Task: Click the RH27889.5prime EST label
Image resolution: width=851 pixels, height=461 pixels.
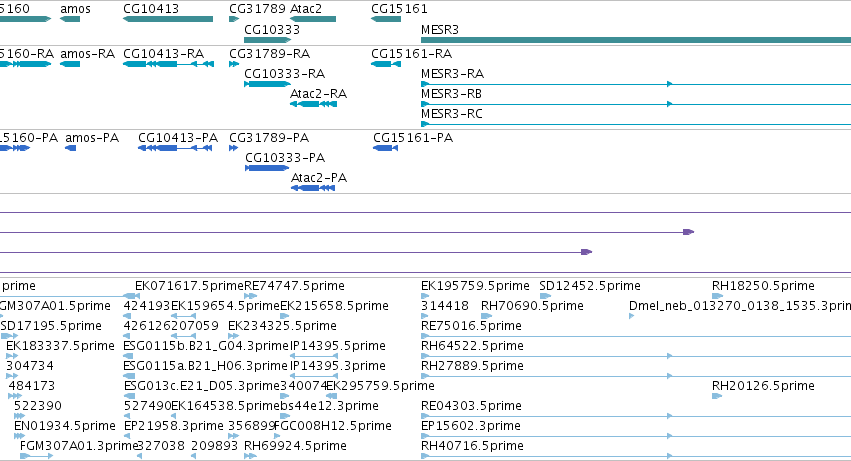Action: [473, 367]
